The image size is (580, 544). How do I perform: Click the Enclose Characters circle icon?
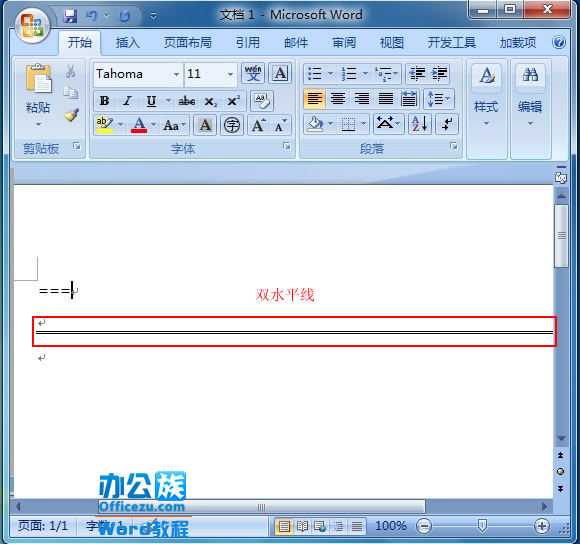(232, 125)
